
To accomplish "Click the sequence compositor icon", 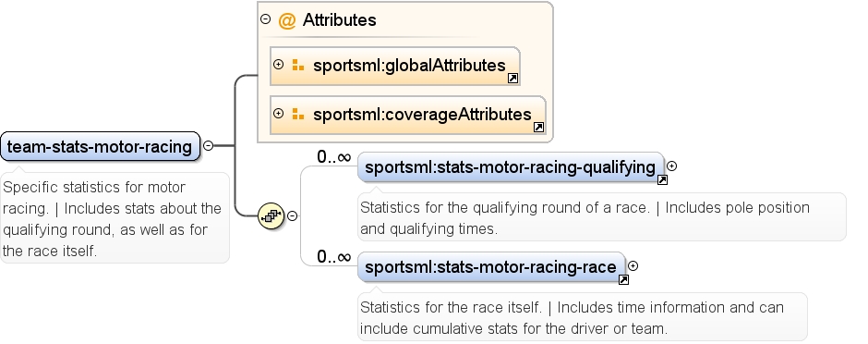I will [271, 216].
